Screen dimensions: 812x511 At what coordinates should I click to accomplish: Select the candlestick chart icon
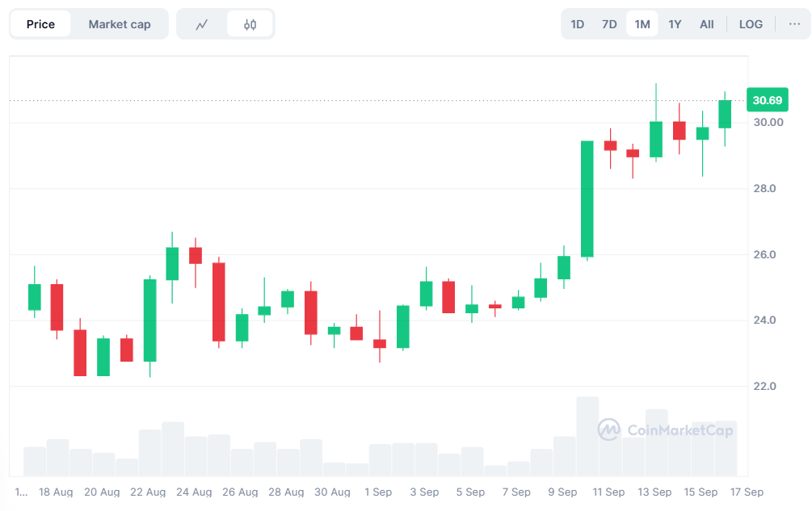249,23
